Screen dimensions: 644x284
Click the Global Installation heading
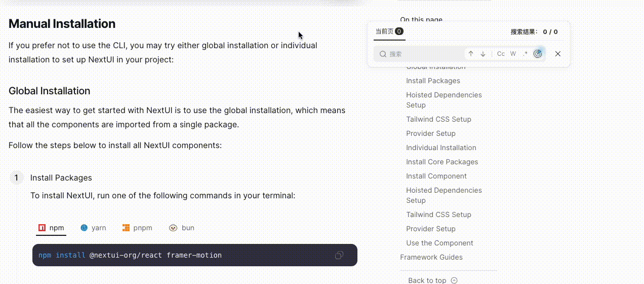pos(49,91)
